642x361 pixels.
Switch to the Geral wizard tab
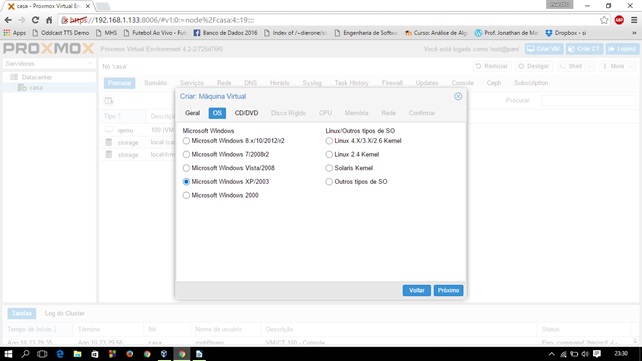192,113
